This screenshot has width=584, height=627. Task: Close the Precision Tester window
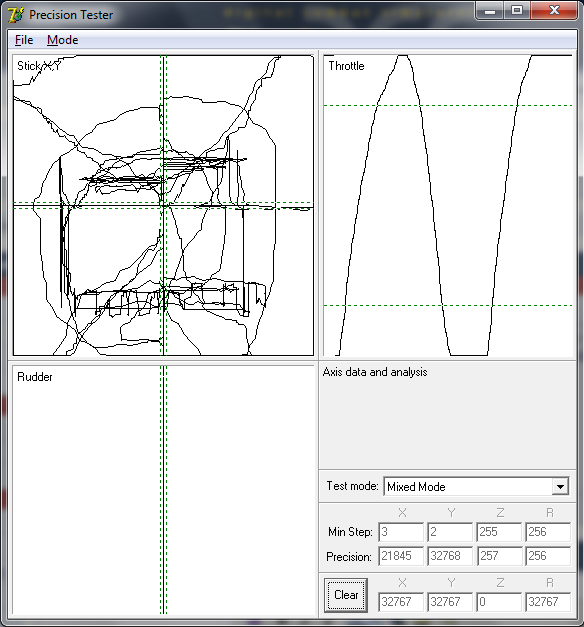[x=554, y=11]
